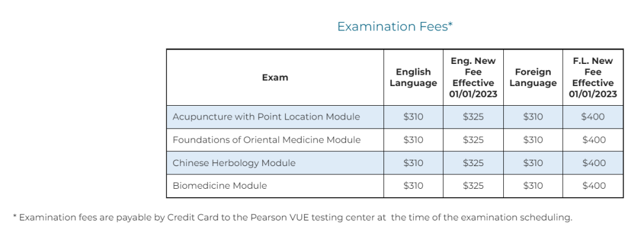
Task: Select the Chinese Herbology Module row label
Action: pos(234,163)
